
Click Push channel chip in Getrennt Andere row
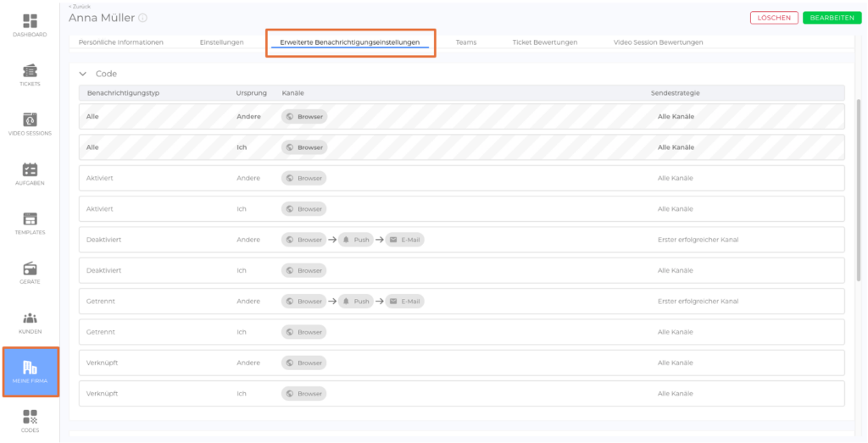coord(356,301)
